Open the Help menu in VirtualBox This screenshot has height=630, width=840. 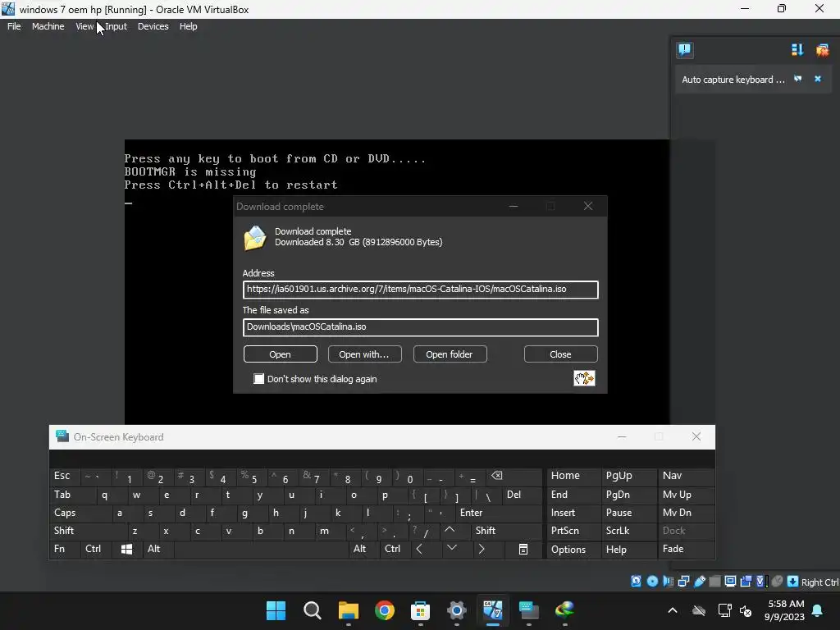pyautogui.click(x=188, y=26)
